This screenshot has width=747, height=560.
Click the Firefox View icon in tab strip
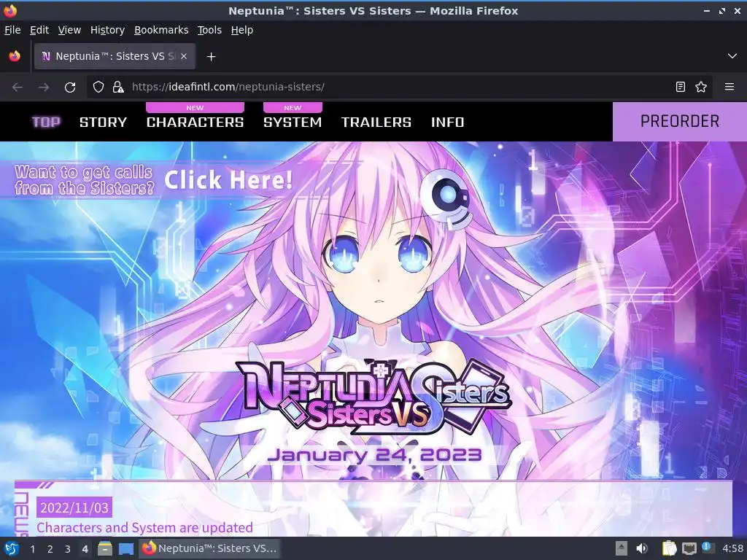(x=15, y=56)
